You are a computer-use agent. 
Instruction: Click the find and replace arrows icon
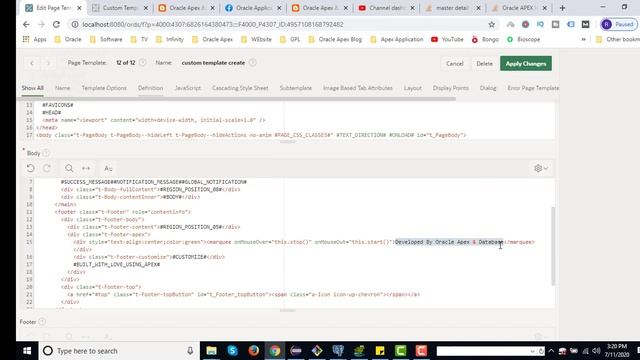click(86, 168)
